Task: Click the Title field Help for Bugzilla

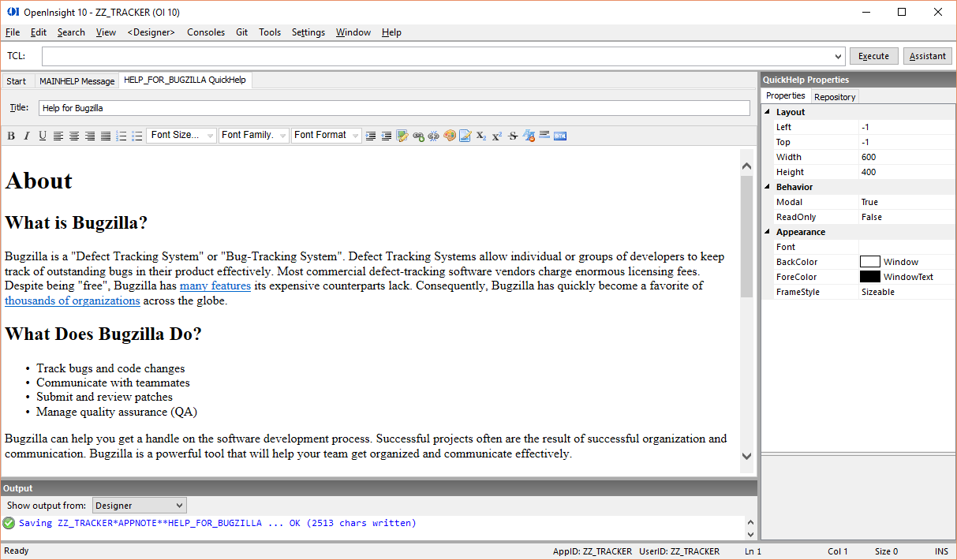Action: [394, 108]
